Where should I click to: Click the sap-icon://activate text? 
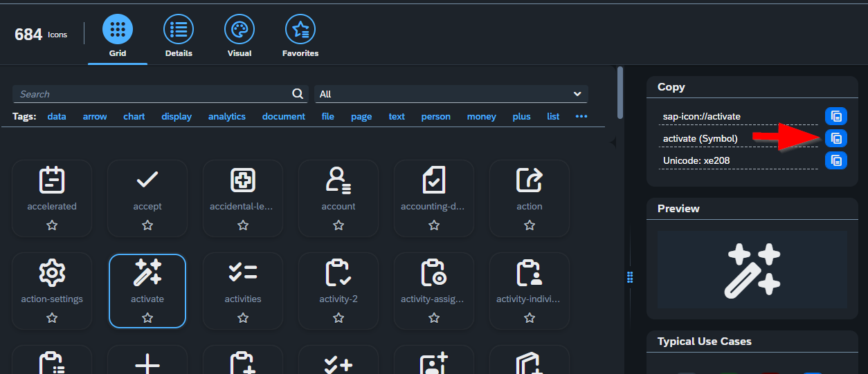[702, 116]
